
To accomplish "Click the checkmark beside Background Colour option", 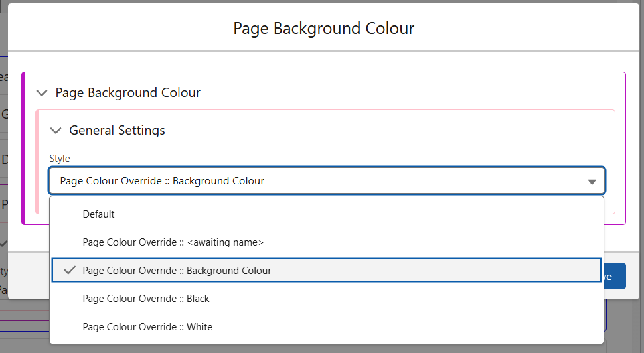I will coord(68,271).
